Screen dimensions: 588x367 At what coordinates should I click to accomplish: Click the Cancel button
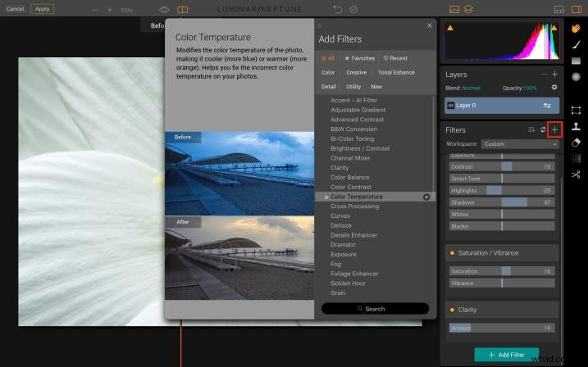(x=16, y=9)
